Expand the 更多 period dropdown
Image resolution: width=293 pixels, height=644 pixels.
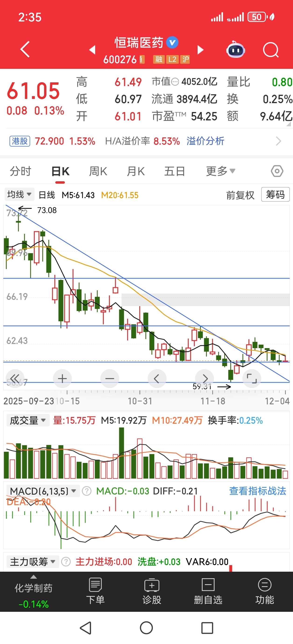tap(220, 171)
